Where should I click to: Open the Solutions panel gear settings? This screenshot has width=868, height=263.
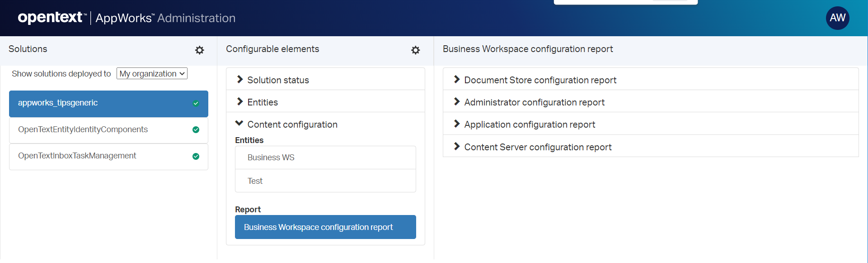coord(199,50)
